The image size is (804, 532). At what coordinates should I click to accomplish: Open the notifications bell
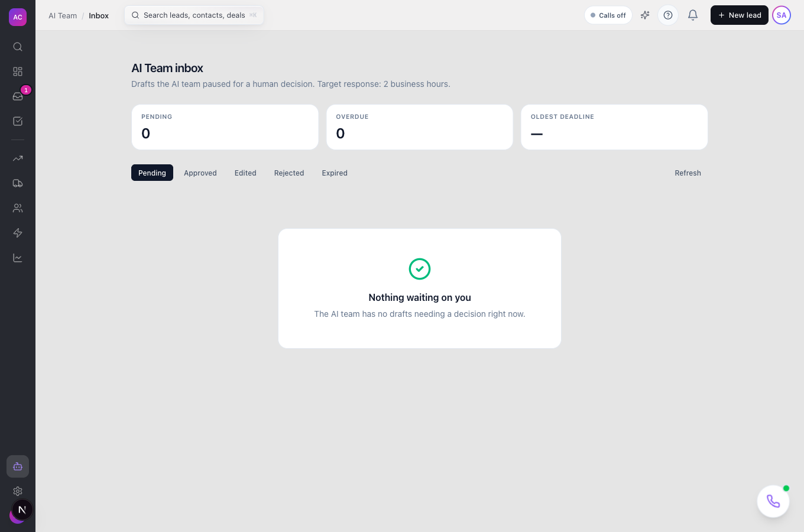pos(693,15)
